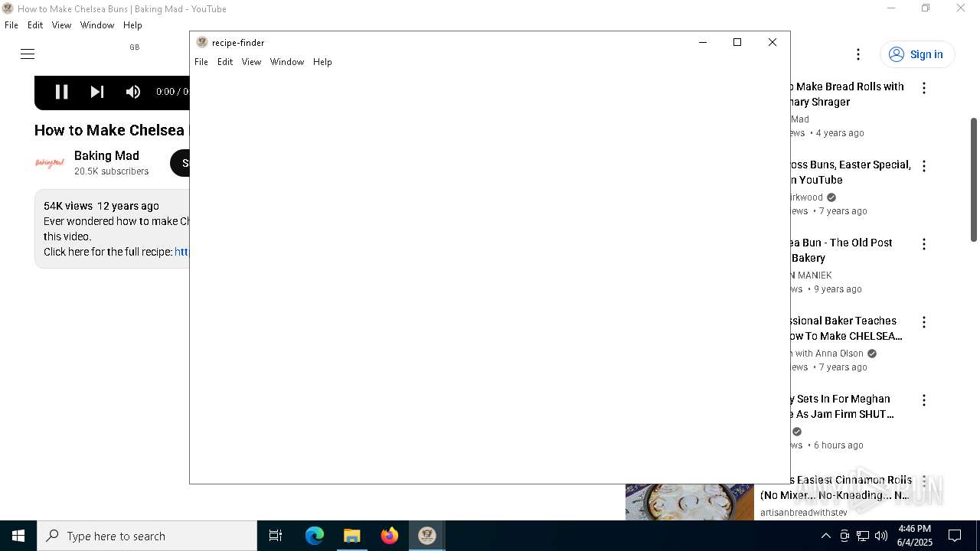Screen dimensions: 980x551
Task: Open File menu in recipe-finder window
Action: pos(201,62)
